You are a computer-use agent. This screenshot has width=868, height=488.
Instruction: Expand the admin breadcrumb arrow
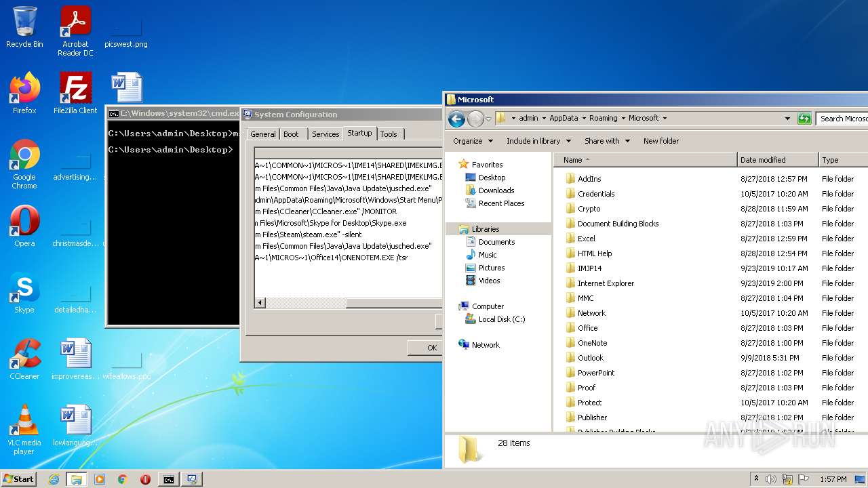coord(543,118)
